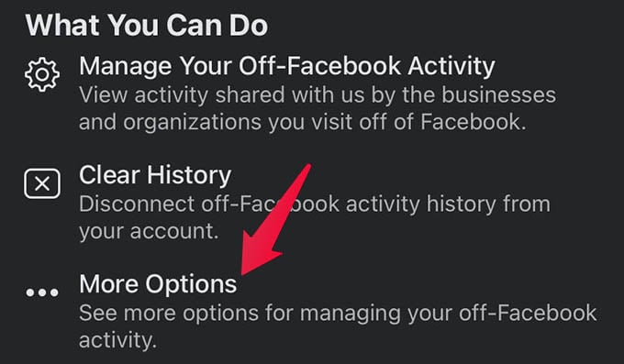Open the More Options title
The width and height of the screenshot is (624, 364).
pos(158,284)
